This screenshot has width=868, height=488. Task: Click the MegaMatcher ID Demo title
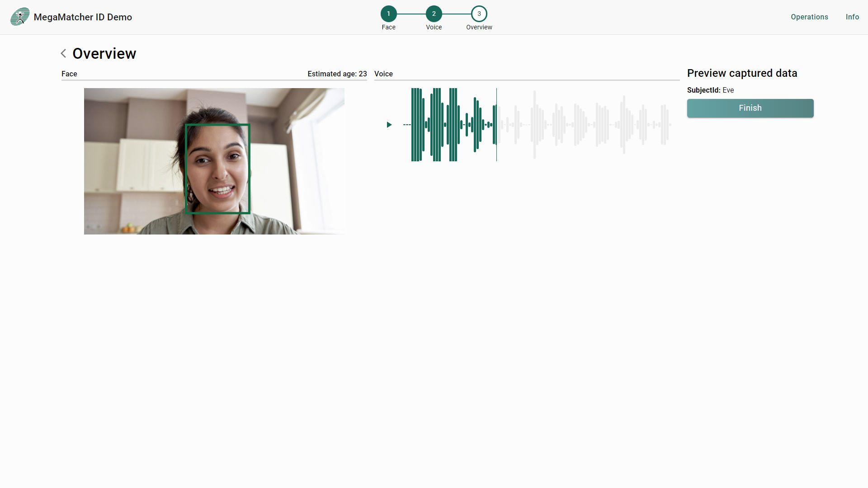click(83, 17)
